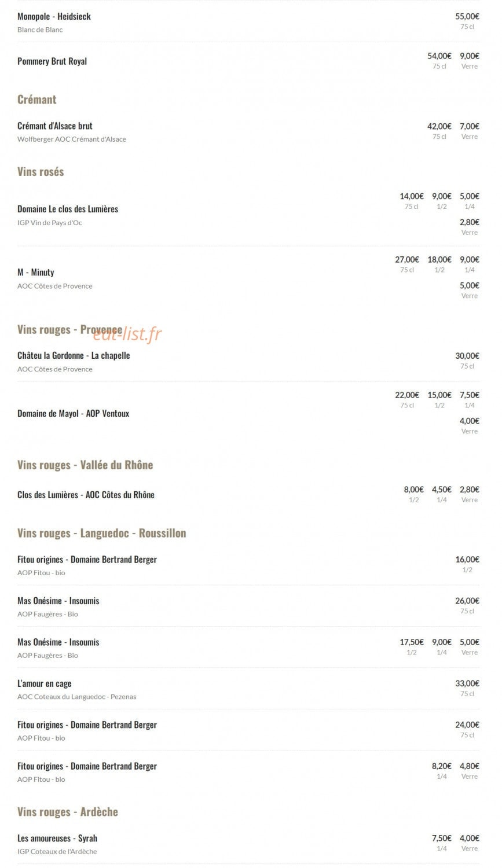Click the Vins rouges - Languedoc - Roussillon heading
The height and width of the screenshot is (868, 502).
pos(102,534)
